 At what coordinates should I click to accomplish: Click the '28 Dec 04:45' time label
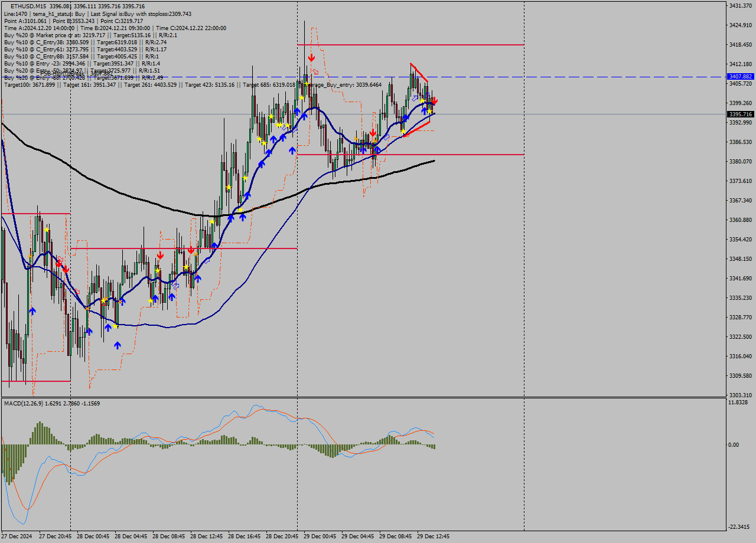(131, 537)
